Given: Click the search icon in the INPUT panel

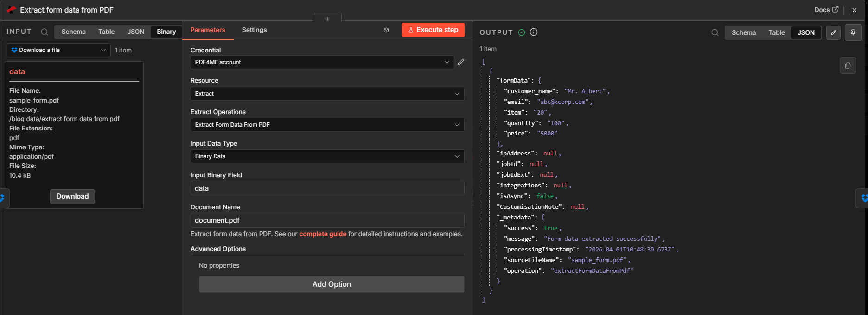Looking at the screenshot, I should [x=45, y=32].
